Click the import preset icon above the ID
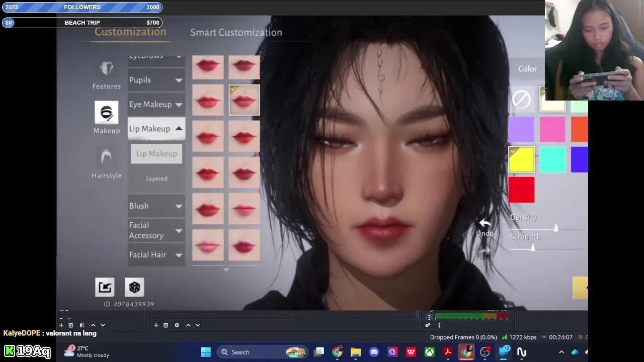Screen dimensions: 644x362 point(105,287)
